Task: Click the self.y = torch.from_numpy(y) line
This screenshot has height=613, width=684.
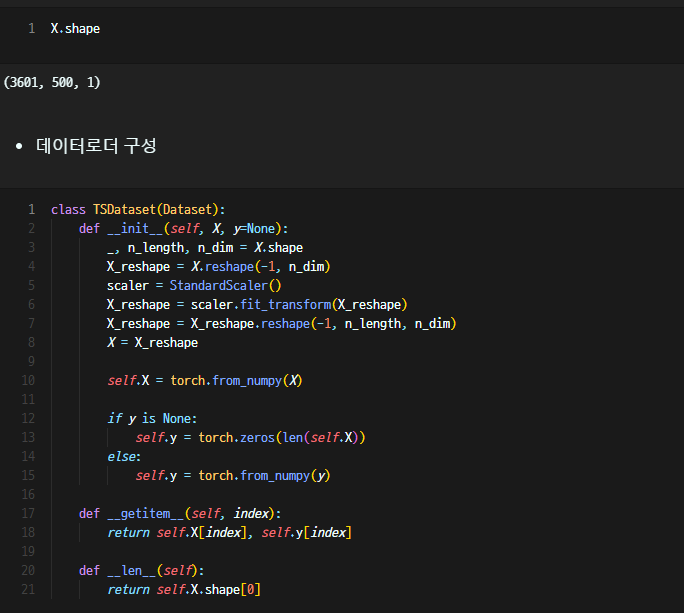Action: click(233, 475)
